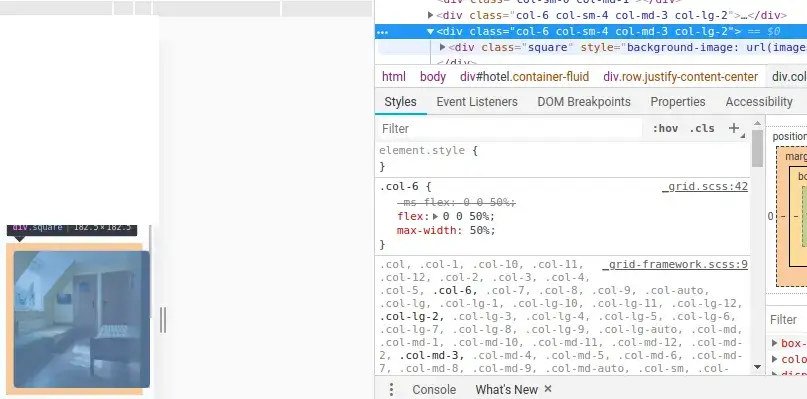Click the .col-6 selector text

[x=399, y=187]
